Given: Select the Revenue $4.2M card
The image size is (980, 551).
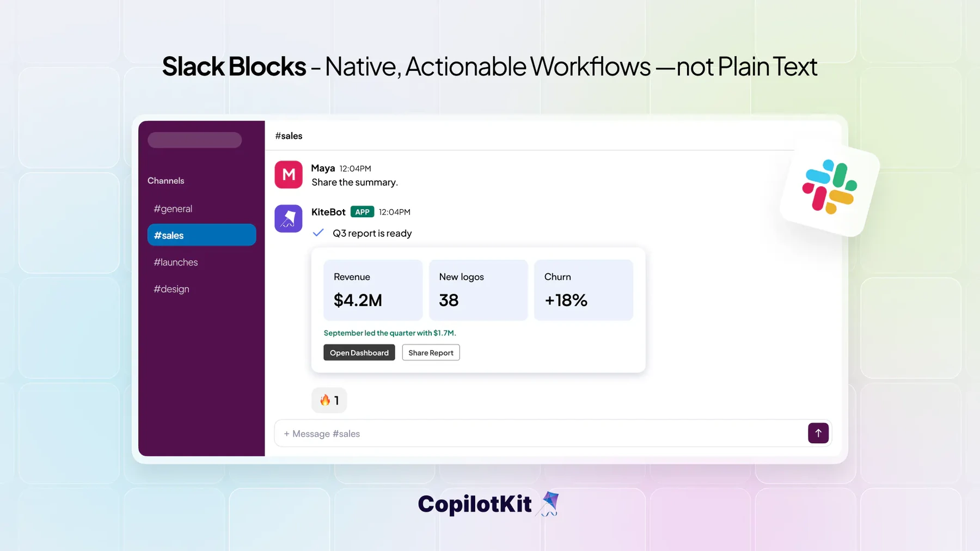Looking at the screenshot, I should coord(373,290).
